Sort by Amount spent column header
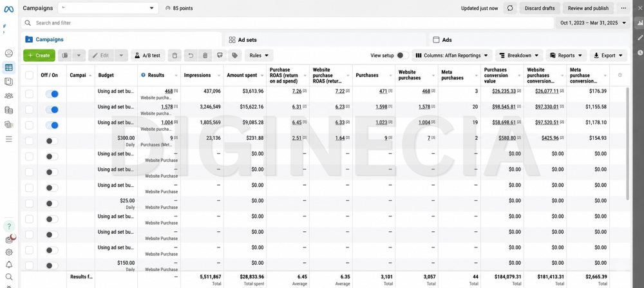 [245, 75]
